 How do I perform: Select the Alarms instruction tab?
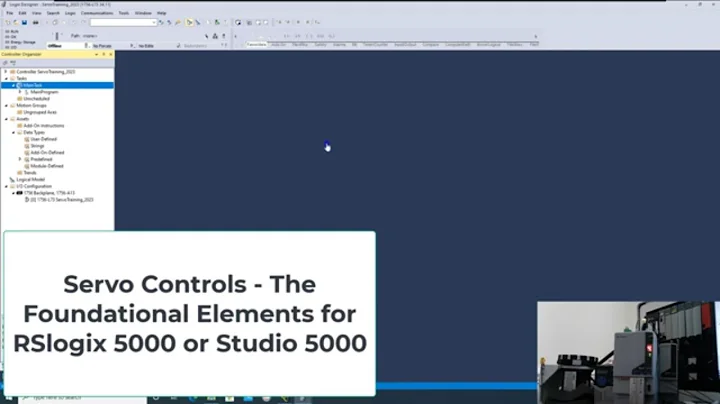click(339, 45)
